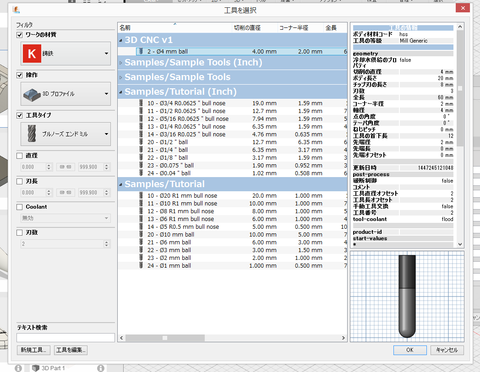
Task: Click the diameter minimum value field
Action: (36, 167)
